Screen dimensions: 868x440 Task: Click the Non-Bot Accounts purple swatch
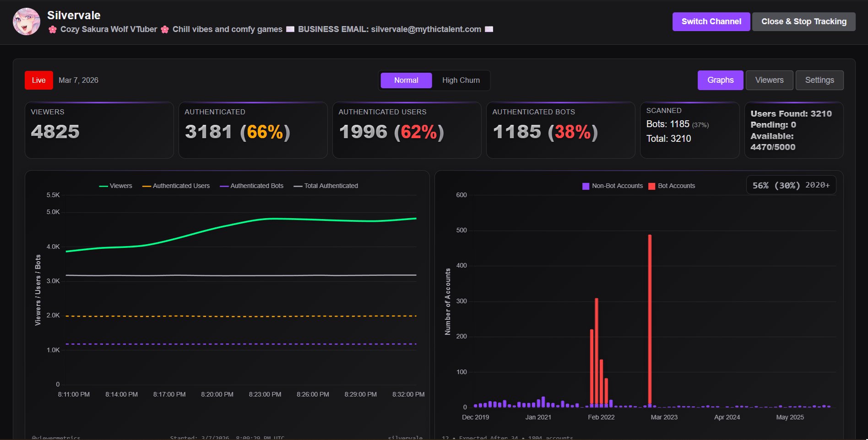click(x=586, y=186)
